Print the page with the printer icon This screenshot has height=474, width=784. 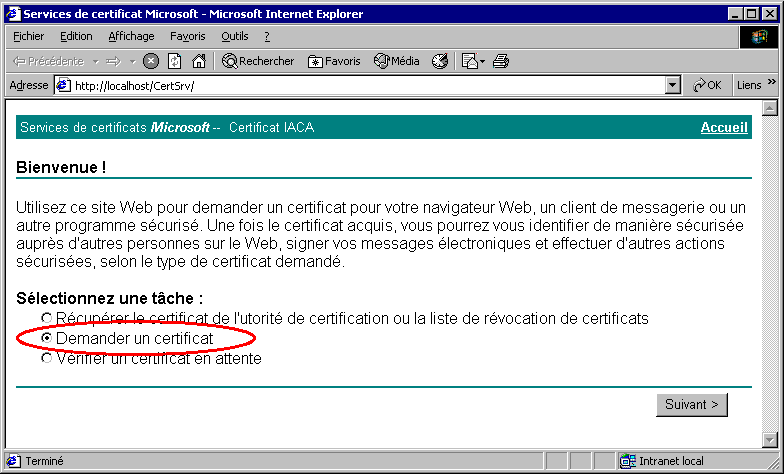(500, 61)
